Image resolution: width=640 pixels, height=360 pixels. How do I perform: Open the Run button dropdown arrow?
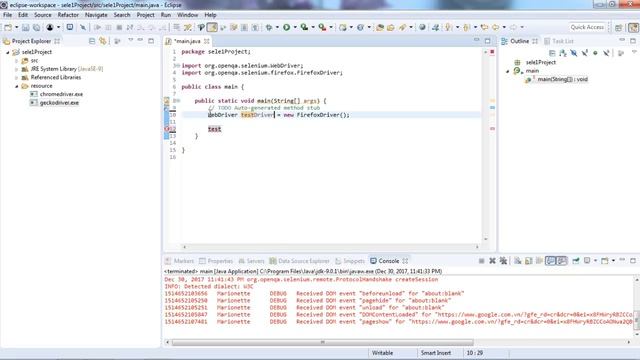pos(295,27)
